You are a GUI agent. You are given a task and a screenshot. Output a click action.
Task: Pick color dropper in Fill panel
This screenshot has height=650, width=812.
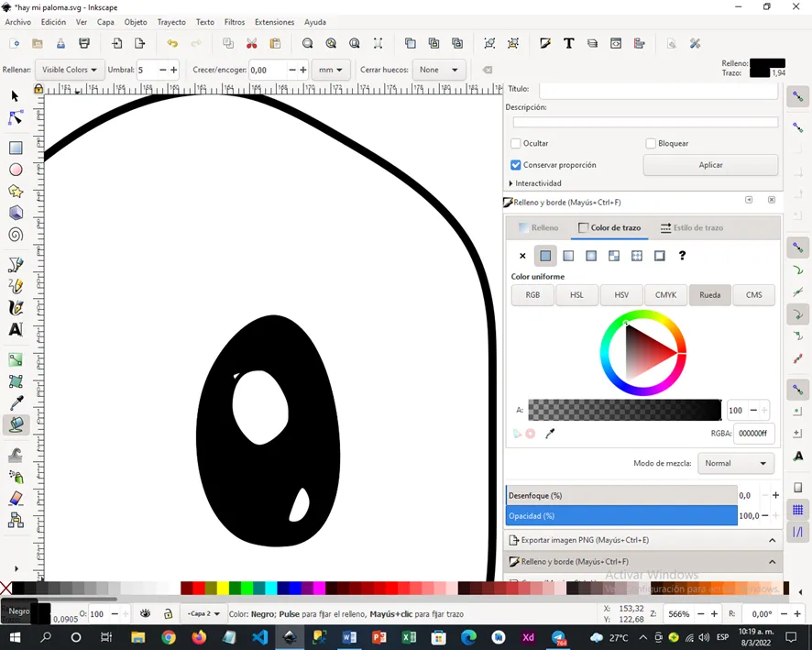[550, 434]
